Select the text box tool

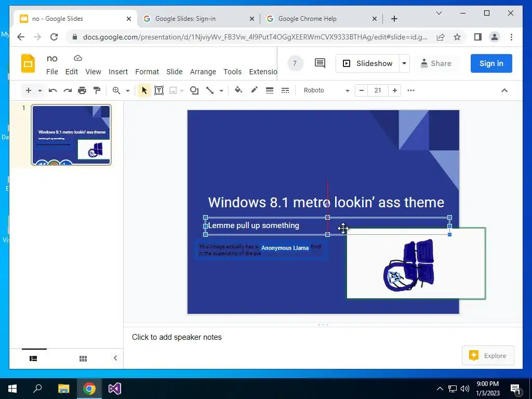[159, 90]
